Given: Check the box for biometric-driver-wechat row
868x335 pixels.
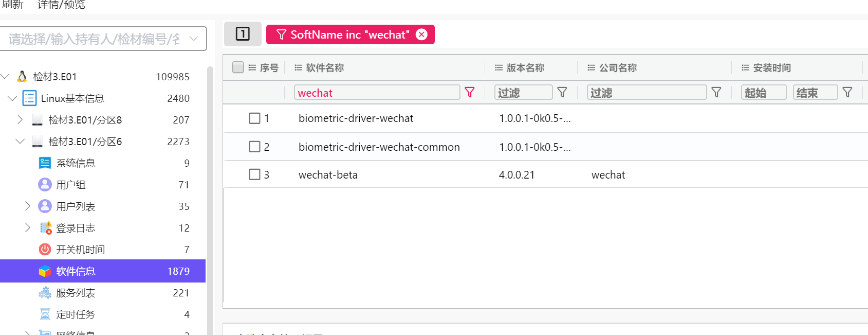Looking at the screenshot, I should click(254, 118).
